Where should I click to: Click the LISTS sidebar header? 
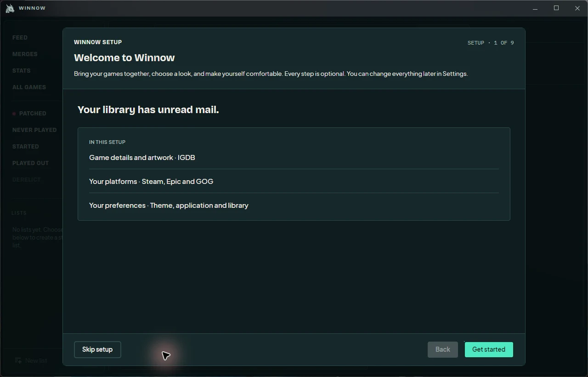coord(19,213)
